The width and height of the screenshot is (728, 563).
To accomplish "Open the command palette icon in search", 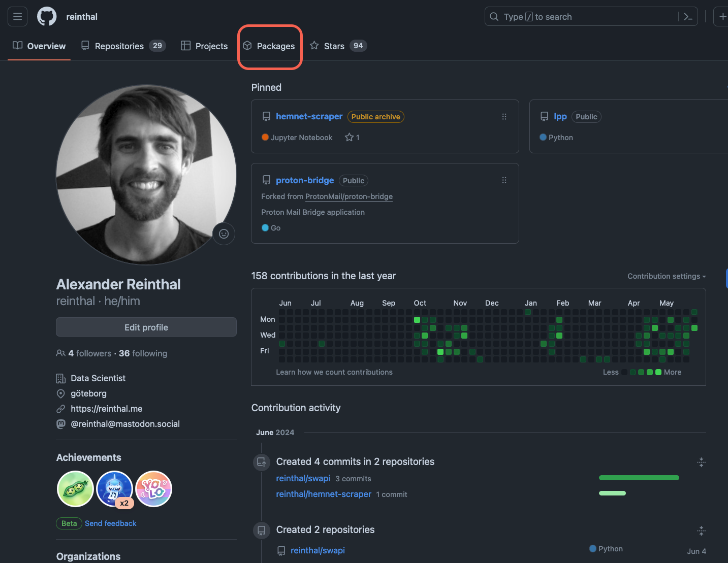I will pyautogui.click(x=688, y=17).
